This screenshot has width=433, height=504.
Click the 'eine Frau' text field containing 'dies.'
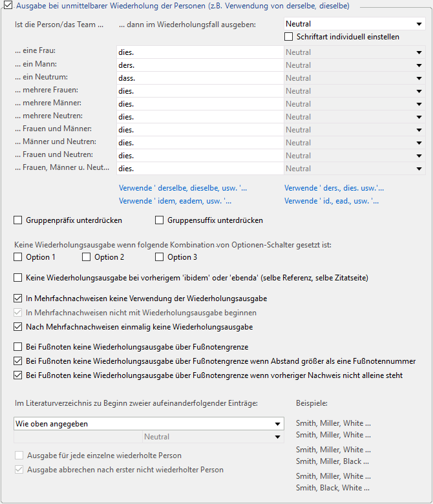(200, 52)
